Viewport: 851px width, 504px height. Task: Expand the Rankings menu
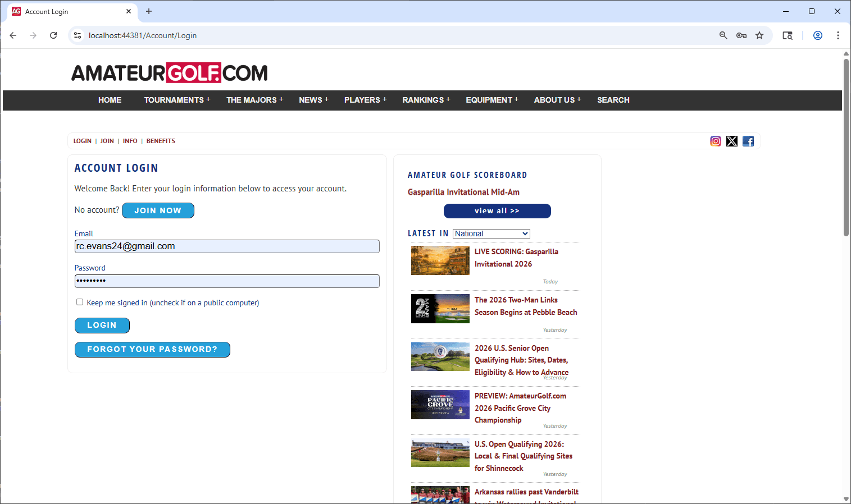point(426,100)
